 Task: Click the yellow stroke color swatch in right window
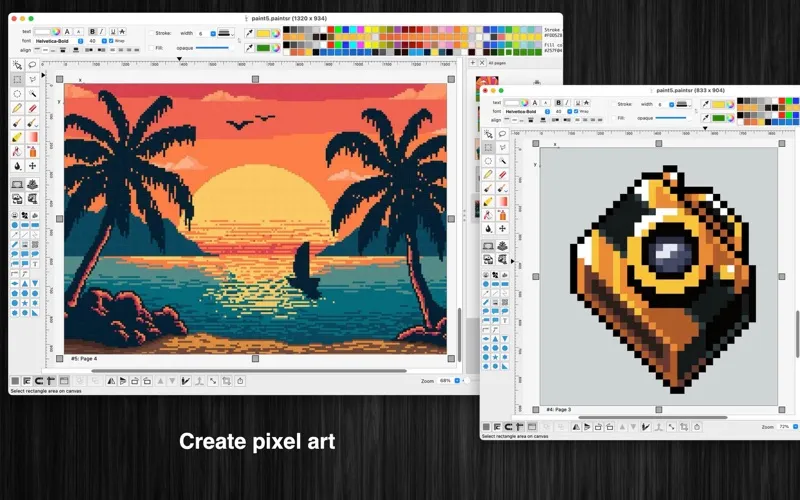click(718, 105)
